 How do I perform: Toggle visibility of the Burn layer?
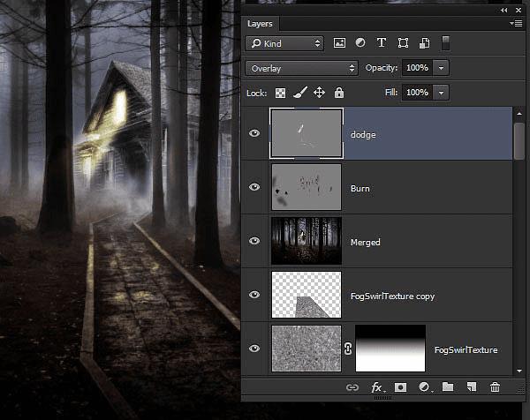click(x=255, y=187)
